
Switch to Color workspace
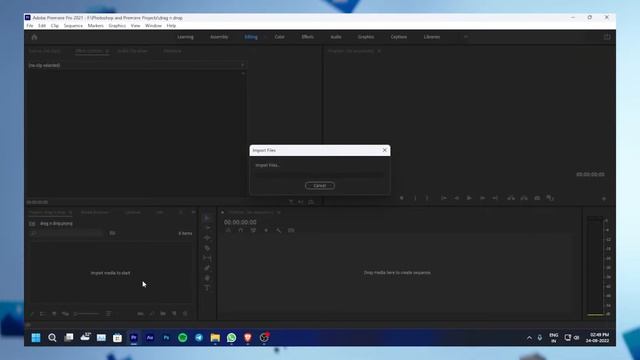(x=279, y=37)
